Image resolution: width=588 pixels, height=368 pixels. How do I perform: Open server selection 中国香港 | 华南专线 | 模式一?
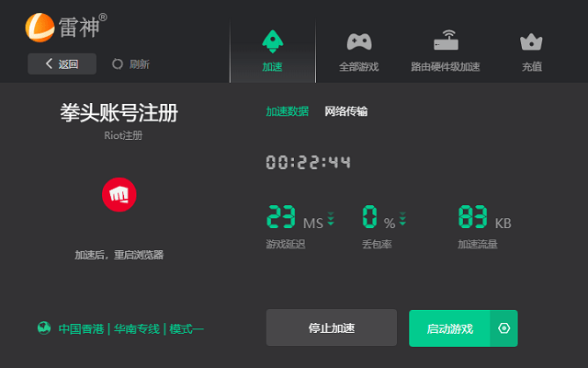[130, 328]
